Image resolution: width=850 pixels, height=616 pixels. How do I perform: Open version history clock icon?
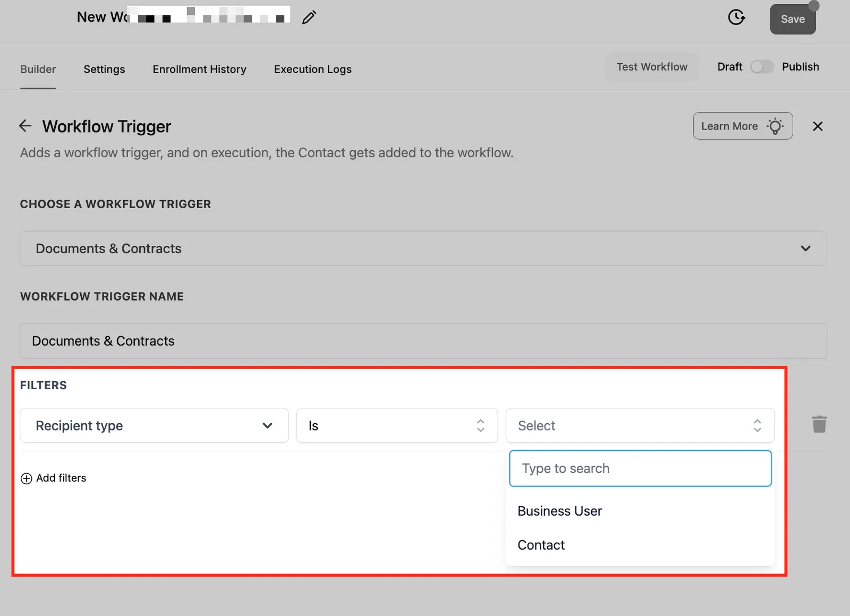tap(736, 18)
